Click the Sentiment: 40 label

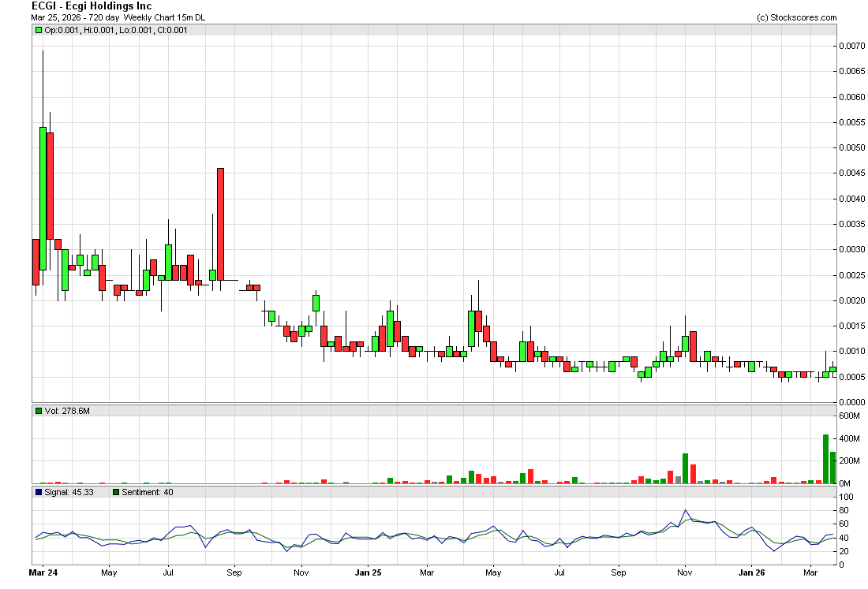[x=148, y=492]
